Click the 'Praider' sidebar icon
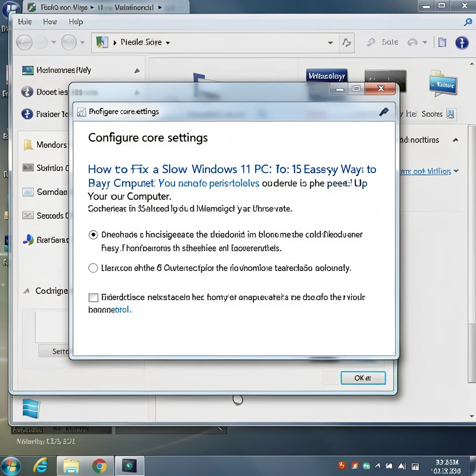The width and height of the screenshot is (476, 476). pos(27,114)
